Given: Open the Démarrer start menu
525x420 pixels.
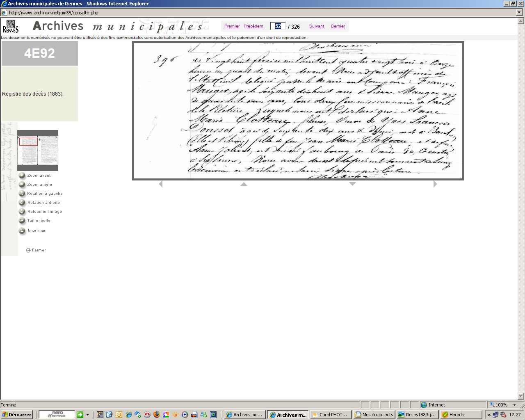Looking at the screenshot, I should [x=16, y=415].
